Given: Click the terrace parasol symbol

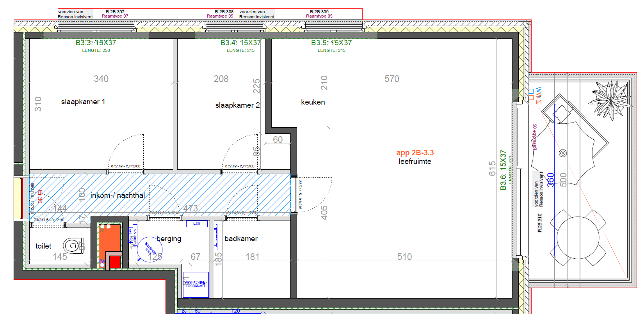Looking at the screenshot, I should tap(563, 153).
